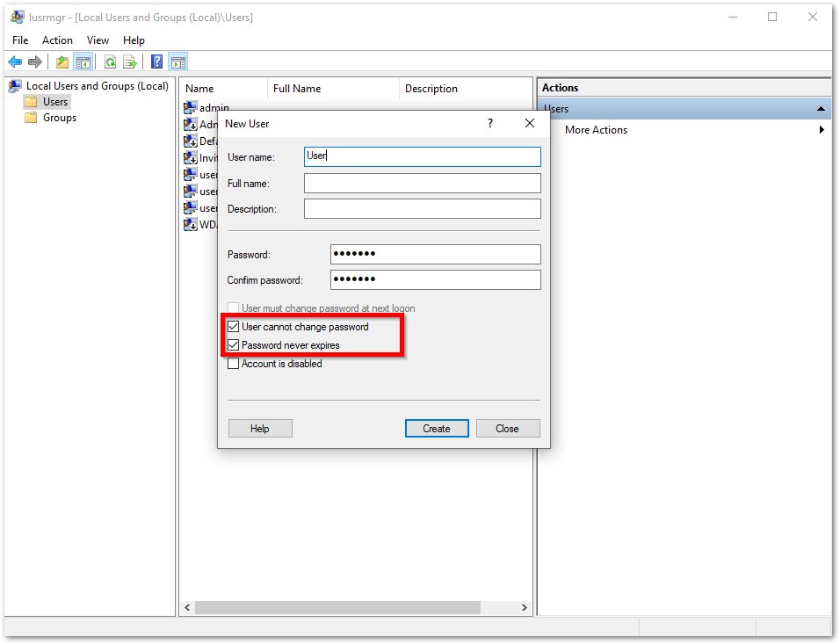Click the Back arrow in toolbar
Screen dimensions: 840x644
point(15,62)
